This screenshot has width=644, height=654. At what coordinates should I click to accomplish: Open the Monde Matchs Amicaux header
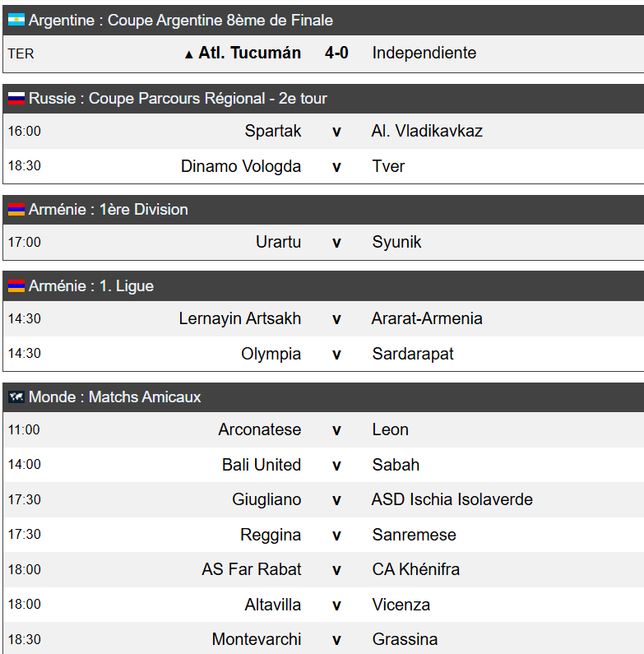(x=323, y=397)
